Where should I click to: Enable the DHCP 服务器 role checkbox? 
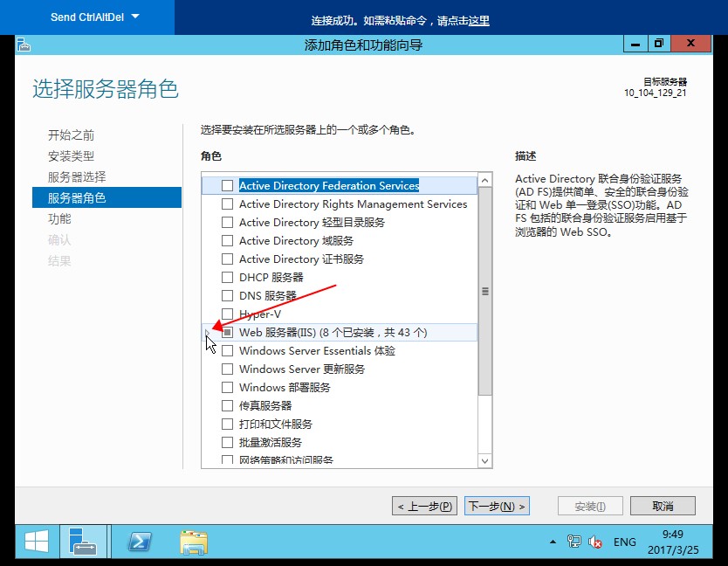227,278
